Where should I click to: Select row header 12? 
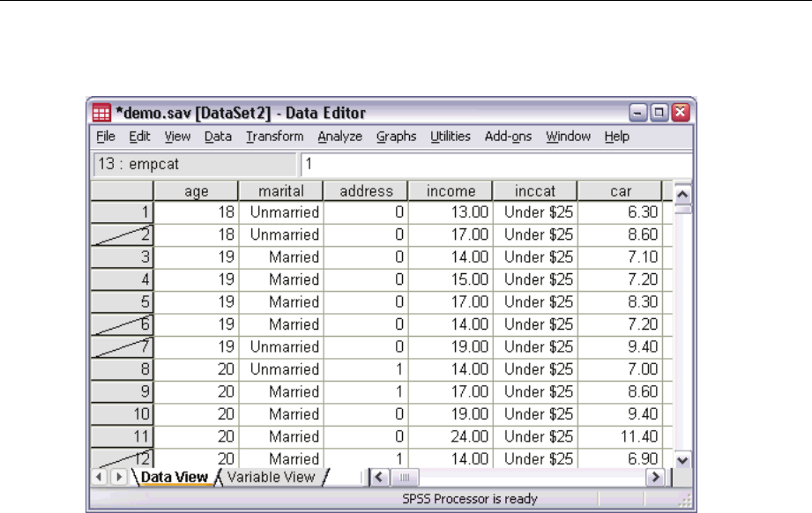point(123,458)
